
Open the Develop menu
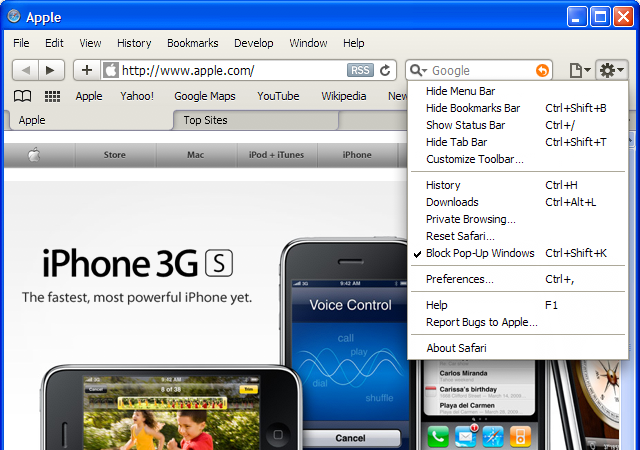pos(253,43)
